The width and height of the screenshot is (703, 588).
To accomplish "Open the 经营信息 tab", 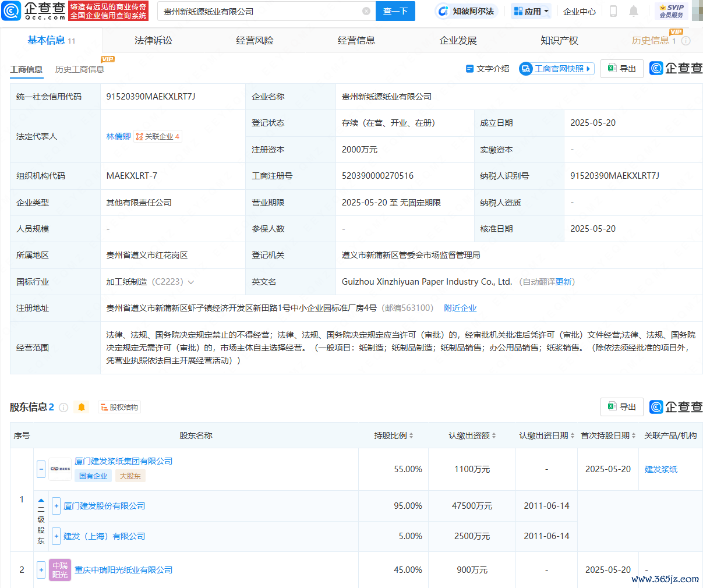I will click(x=356, y=40).
